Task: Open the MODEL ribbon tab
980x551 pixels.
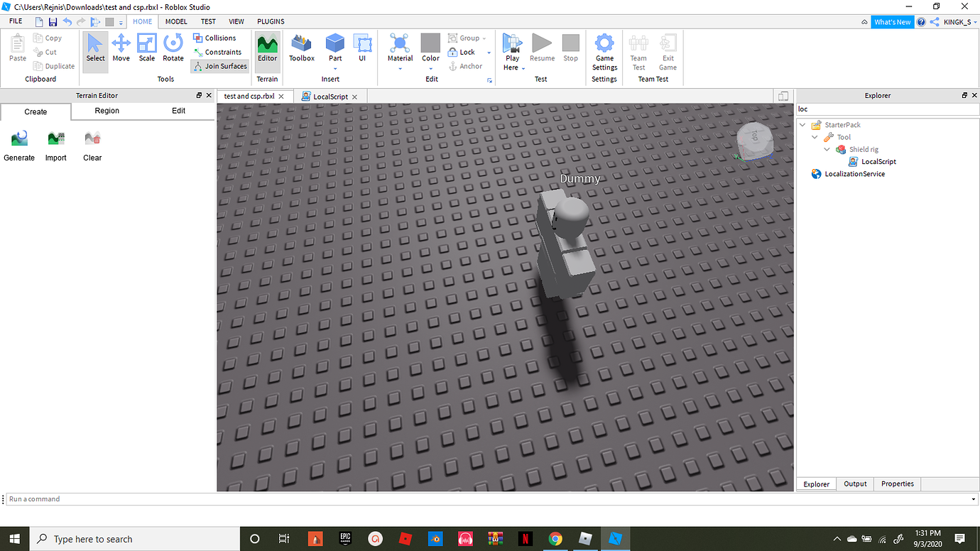Action: click(x=176, y=21)
